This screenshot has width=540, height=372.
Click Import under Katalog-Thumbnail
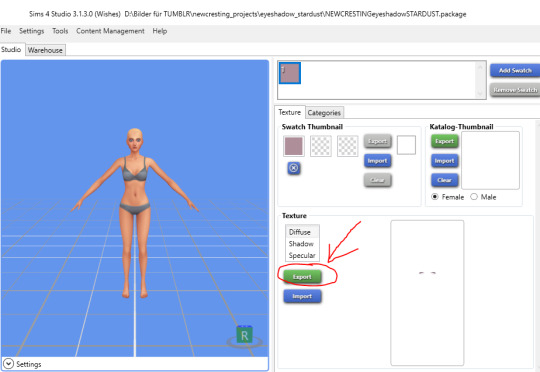click(x=445, y=161)
